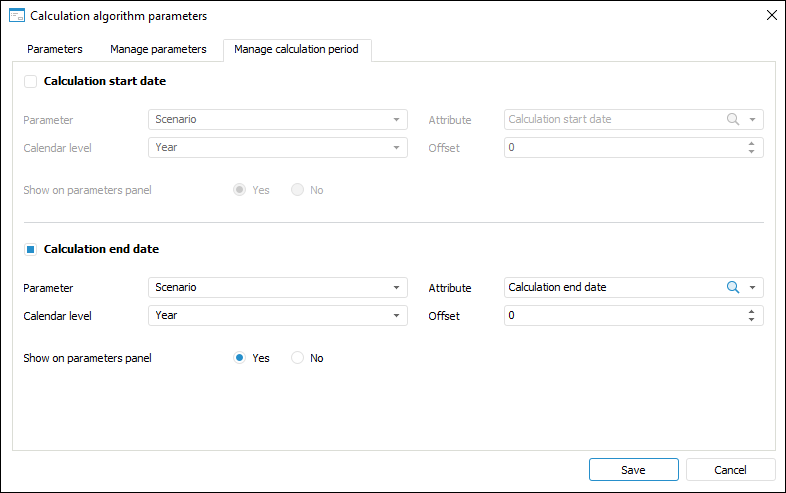Open the Manage parameters tab
Viewport: 786px width, 493px height.
[158, 49]
